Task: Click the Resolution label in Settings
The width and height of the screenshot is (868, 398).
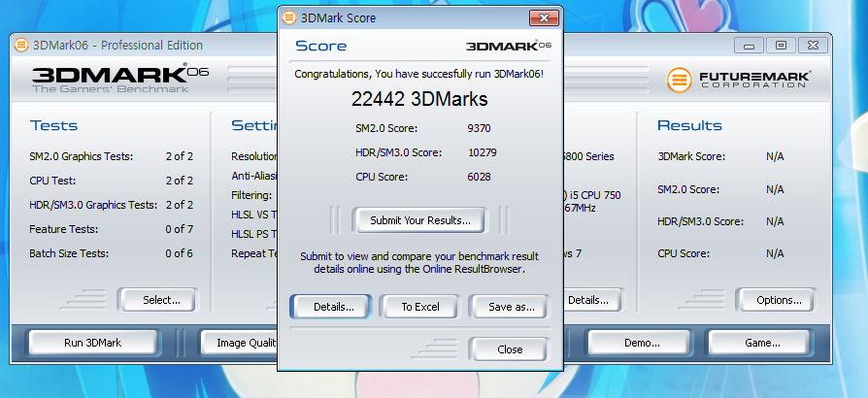Action: coord(254,156)
